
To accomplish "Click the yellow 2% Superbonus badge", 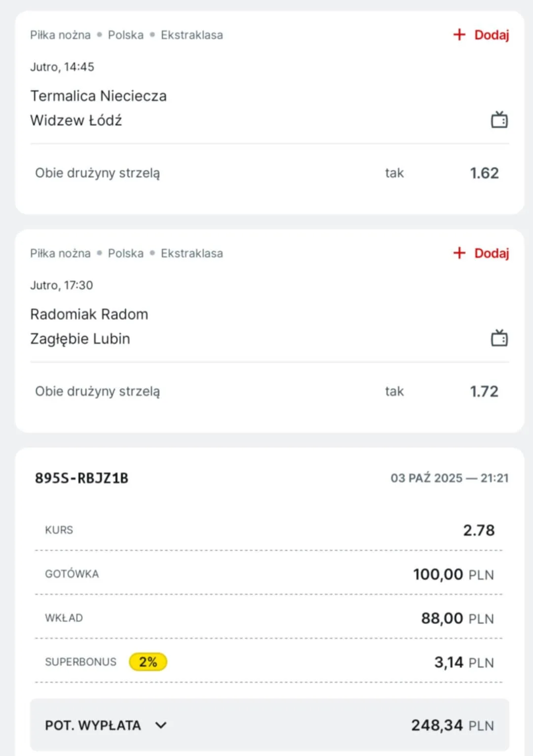I will [x=148, y=662].
